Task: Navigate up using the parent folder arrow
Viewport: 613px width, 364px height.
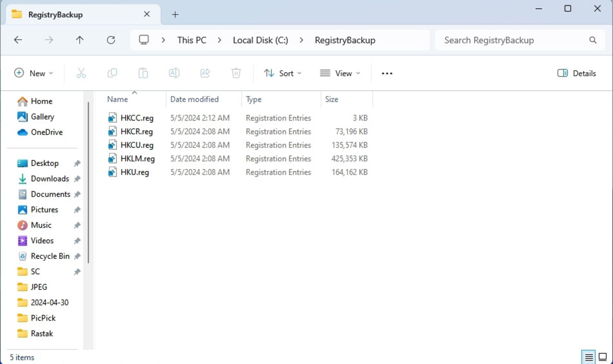Action: pos(79,40)
